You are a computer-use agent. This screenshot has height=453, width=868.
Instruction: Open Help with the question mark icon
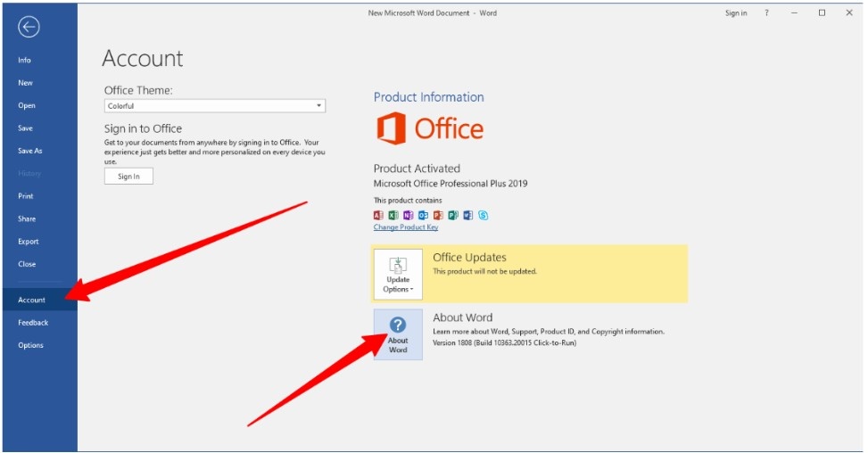pyautogui.click(x=766, y=12)
